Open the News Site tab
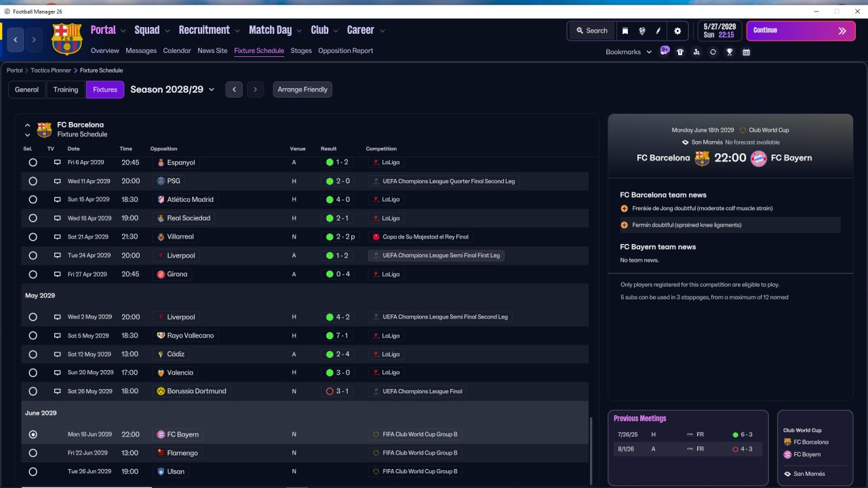This screenshot has width=868, height=488. point(212,51)
